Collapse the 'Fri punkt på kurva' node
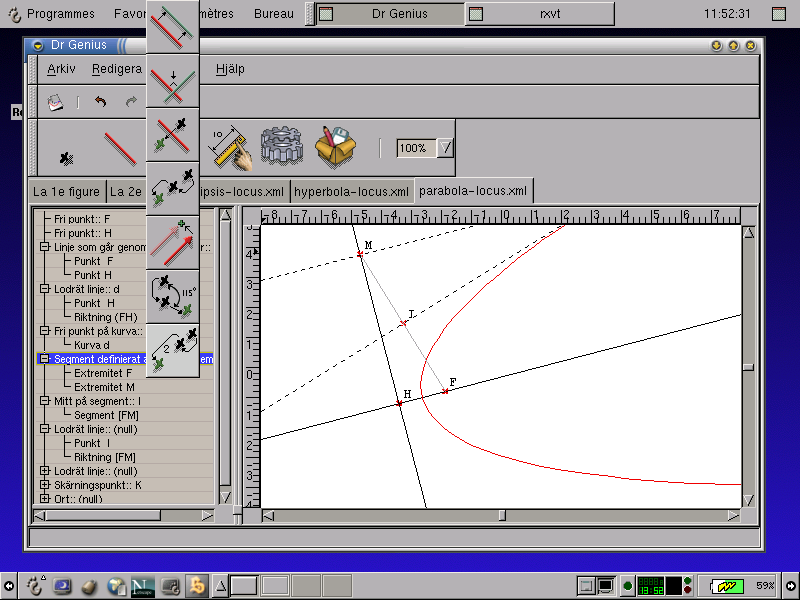 click(x=44, y=331)
